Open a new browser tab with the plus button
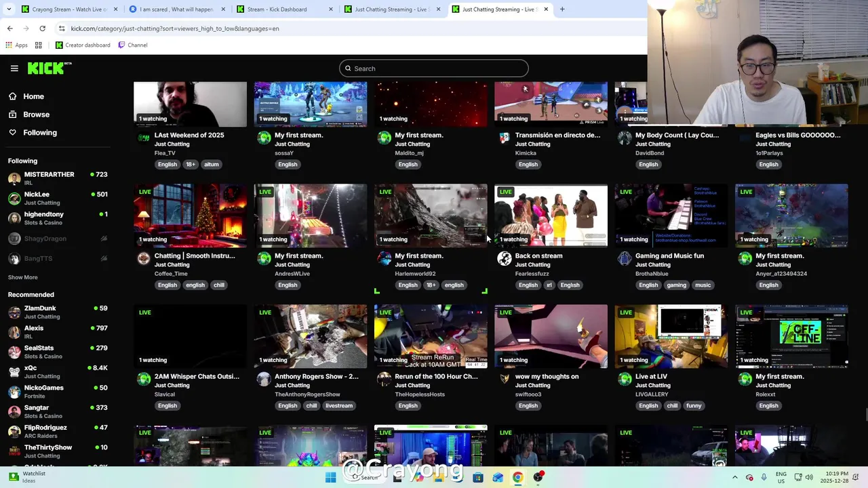The height and width of the screenshot is (488, 868). tap(562, 9)
